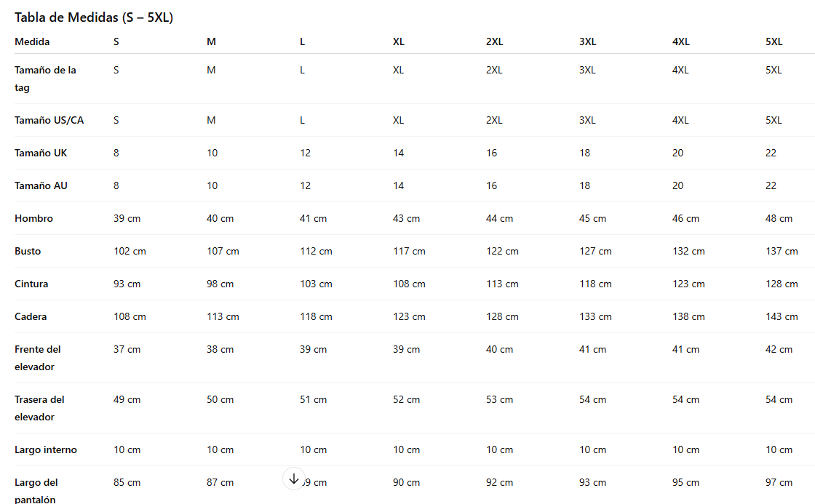The width and height of the screenshot is (815, 504).
Task: Click the "Tamaño UK" row label
Action: [x=41, y=153]
